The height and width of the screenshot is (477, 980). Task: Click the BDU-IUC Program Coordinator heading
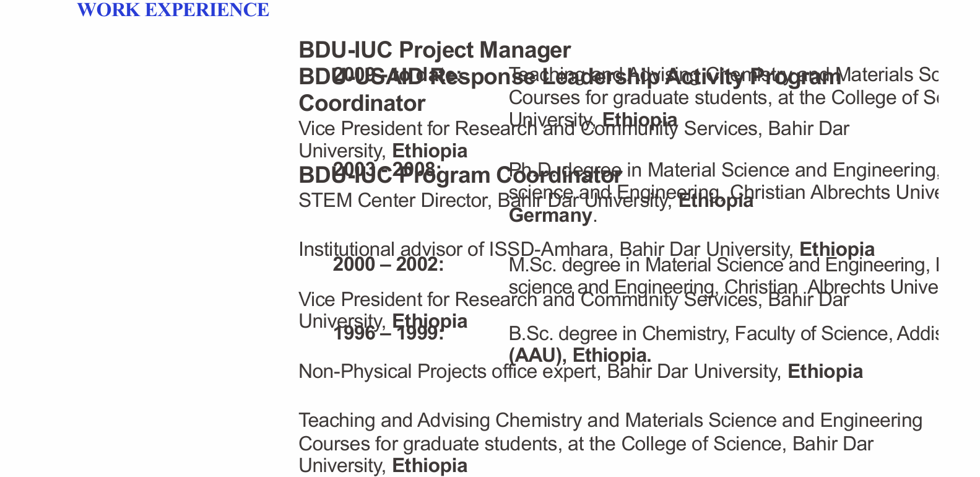click(x=459, y=176)
